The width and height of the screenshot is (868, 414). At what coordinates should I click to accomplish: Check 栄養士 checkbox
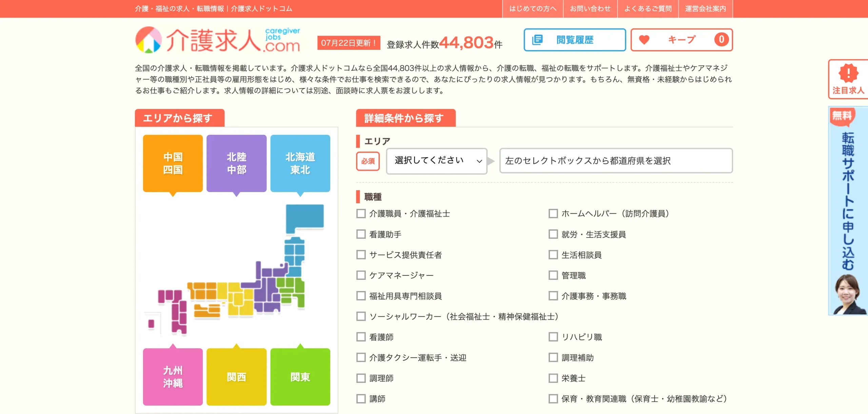click(x=553, y=378)
